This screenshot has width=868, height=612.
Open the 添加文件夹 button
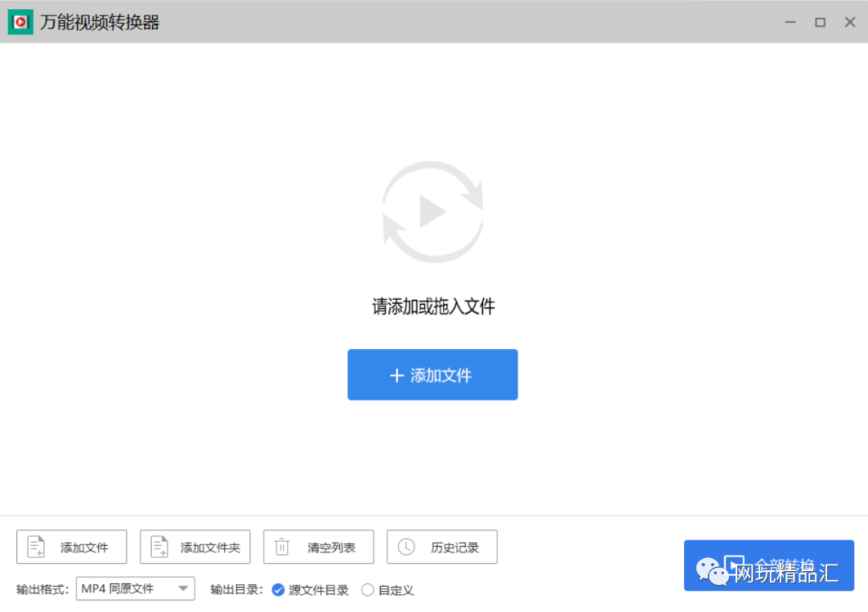[x=194, y=547]
